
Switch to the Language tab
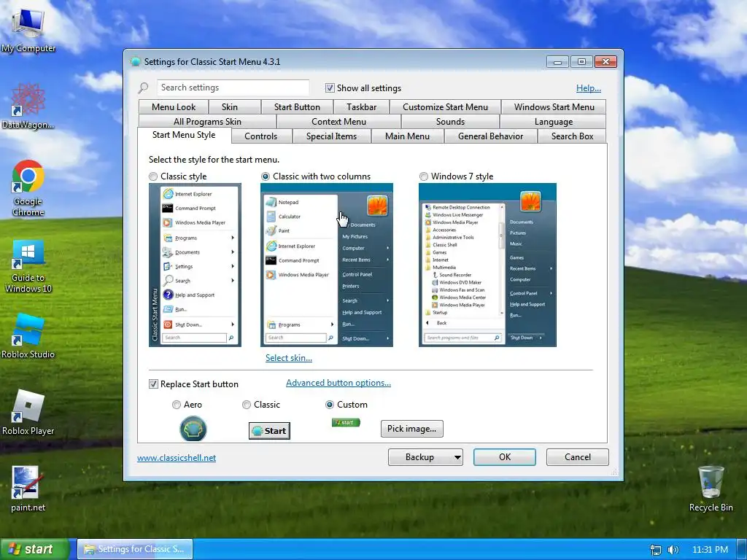[x=554, y=122]
